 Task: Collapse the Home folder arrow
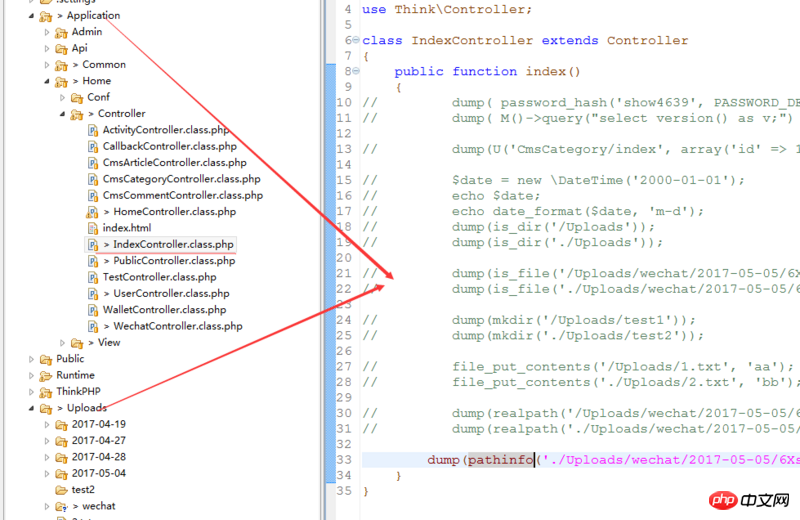click(x=47, y=81)
